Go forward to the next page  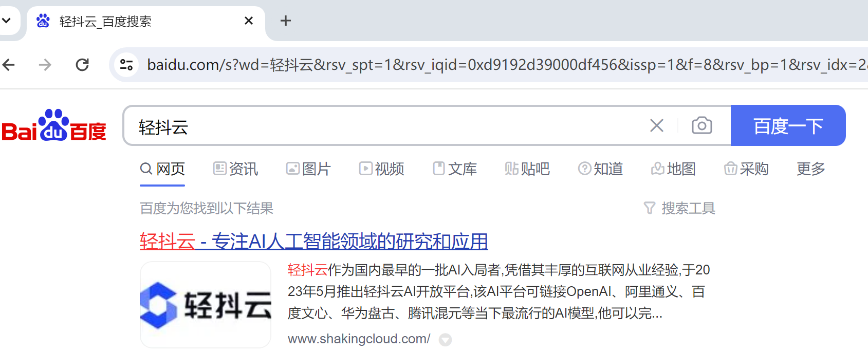click(x=45, y=65)
